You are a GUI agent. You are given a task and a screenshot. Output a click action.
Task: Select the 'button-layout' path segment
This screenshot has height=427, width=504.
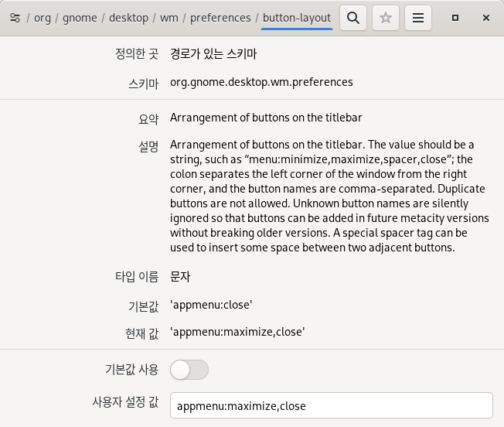tap(297, 18)
